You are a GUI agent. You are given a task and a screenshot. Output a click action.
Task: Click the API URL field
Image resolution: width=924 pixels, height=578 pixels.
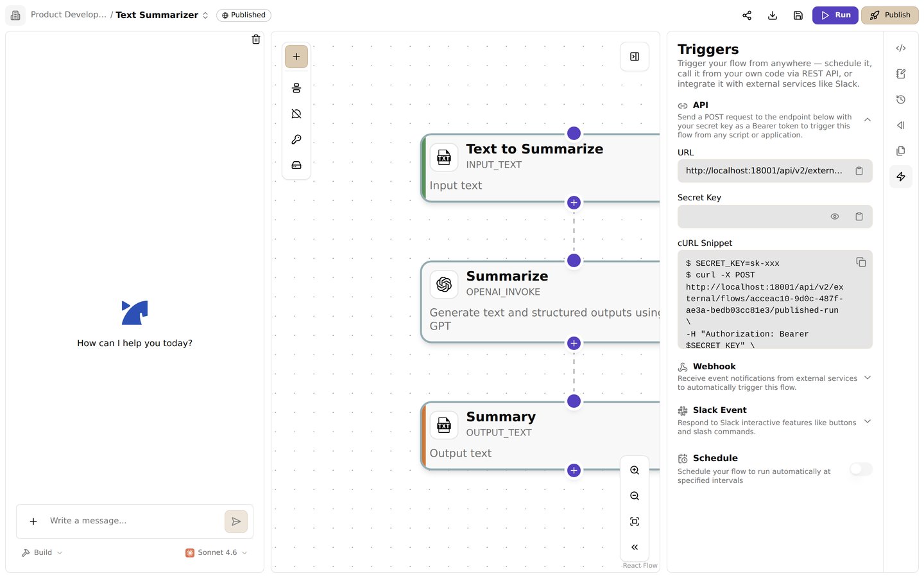pyautogui.click(x=775, y=171)
